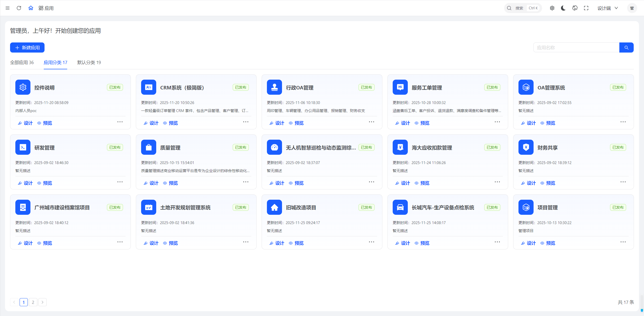Click the home icon in header
The width and height of the screenshot is (644, 316).
coord(31,8)
